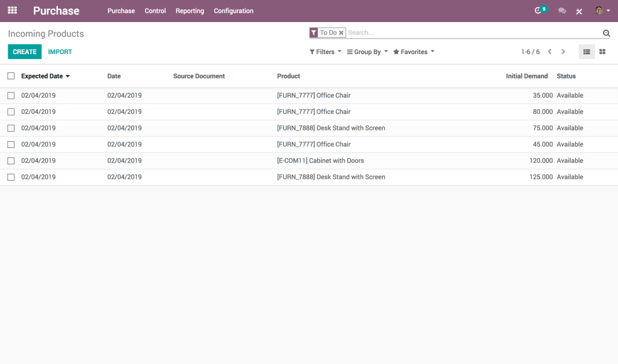The width and height of the screenshot is (618, 364).
Task: Open the user avatar menu
Action: pos(600,11)
